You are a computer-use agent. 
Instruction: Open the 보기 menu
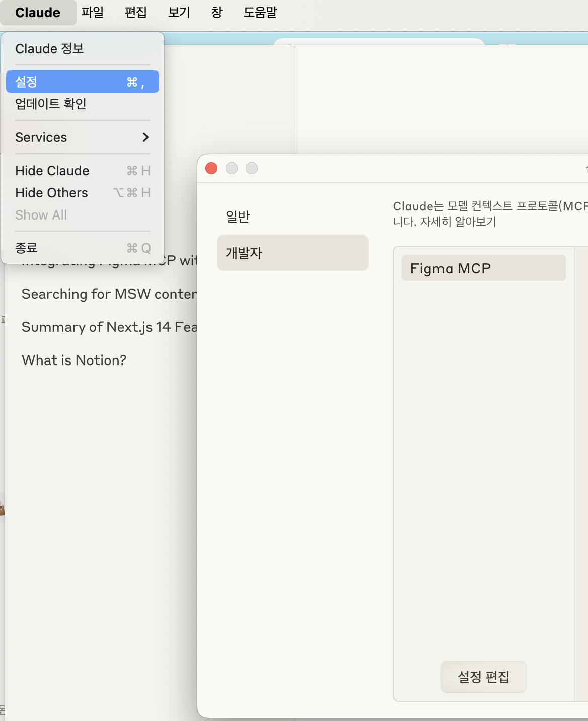179,12
